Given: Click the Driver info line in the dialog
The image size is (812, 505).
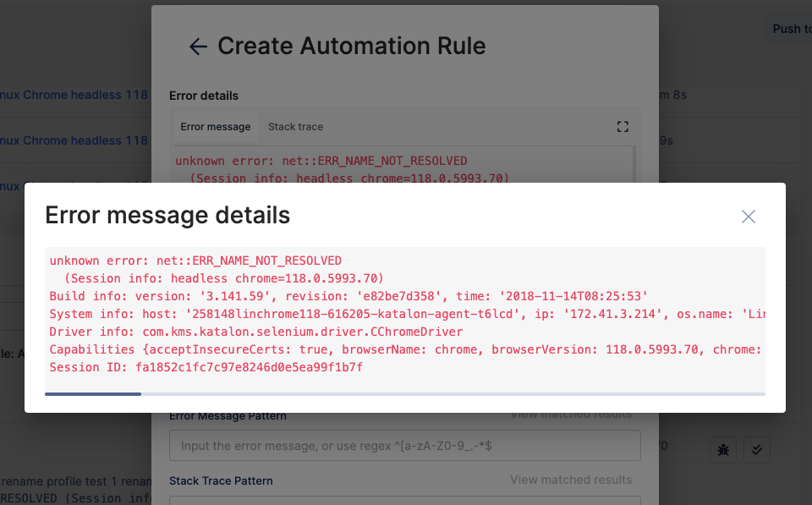Looking at the screenshot, I should point(255,332).
